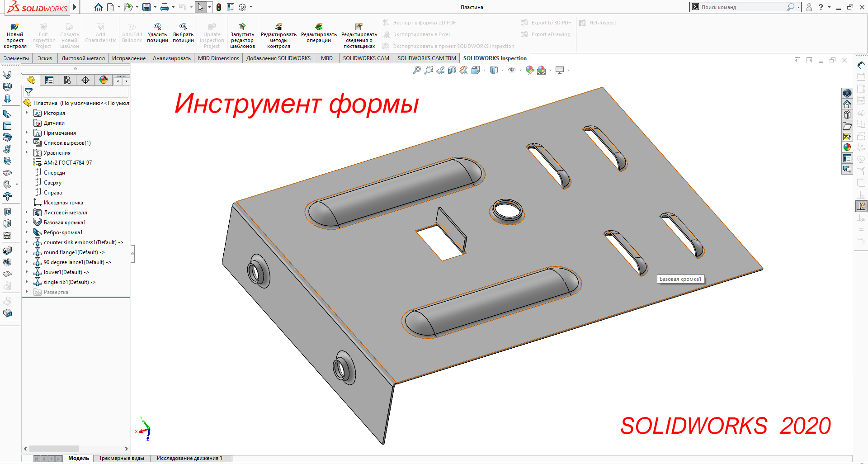868x464 pixels.
Task: Click the Edit Appearance color ball icon
Action: tap(529, 70)
